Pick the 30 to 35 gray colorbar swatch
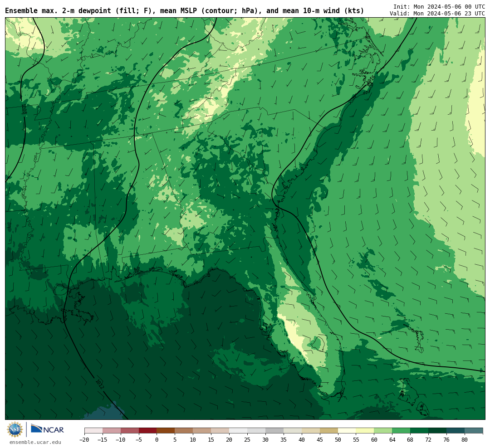 click(274, 431)
